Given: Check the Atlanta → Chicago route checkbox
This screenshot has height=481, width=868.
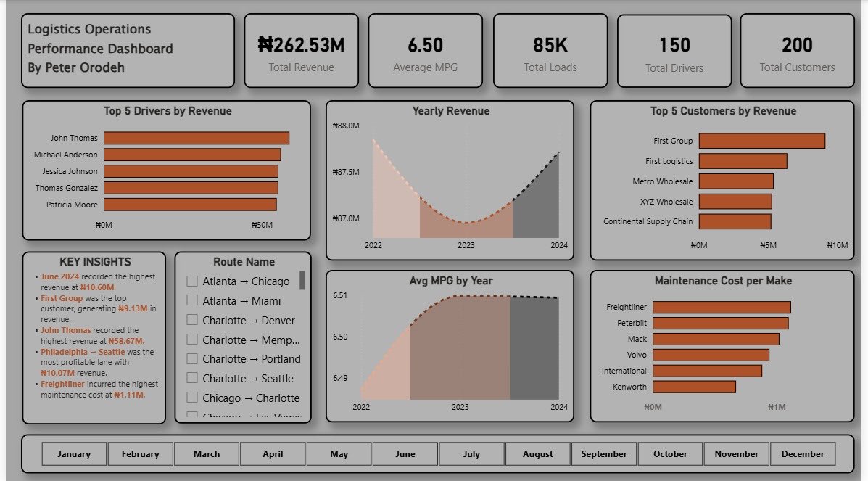Looking at the screenshot, I should coord(192,281).
